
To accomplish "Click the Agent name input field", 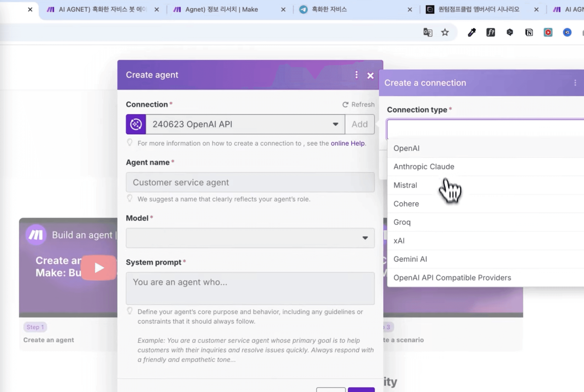I will pos(250,182).
